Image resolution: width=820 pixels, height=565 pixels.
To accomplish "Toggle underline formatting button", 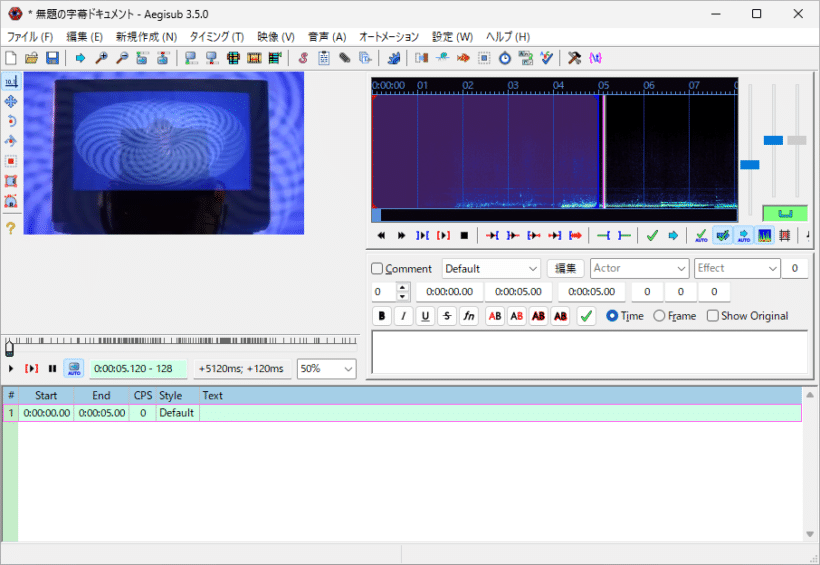I will click(425, 316).
